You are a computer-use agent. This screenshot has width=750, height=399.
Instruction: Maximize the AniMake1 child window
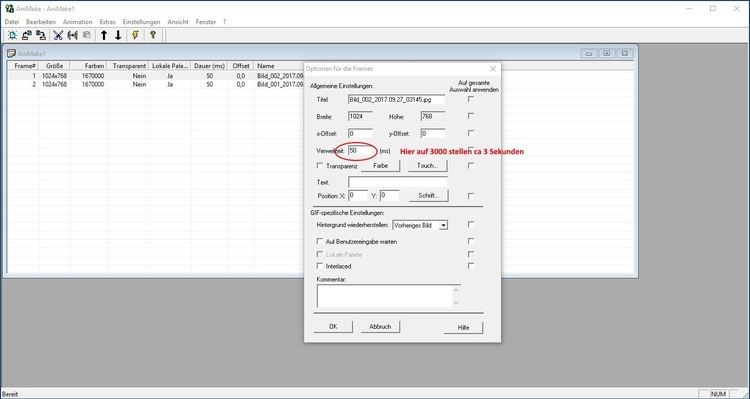click(607, 54)
